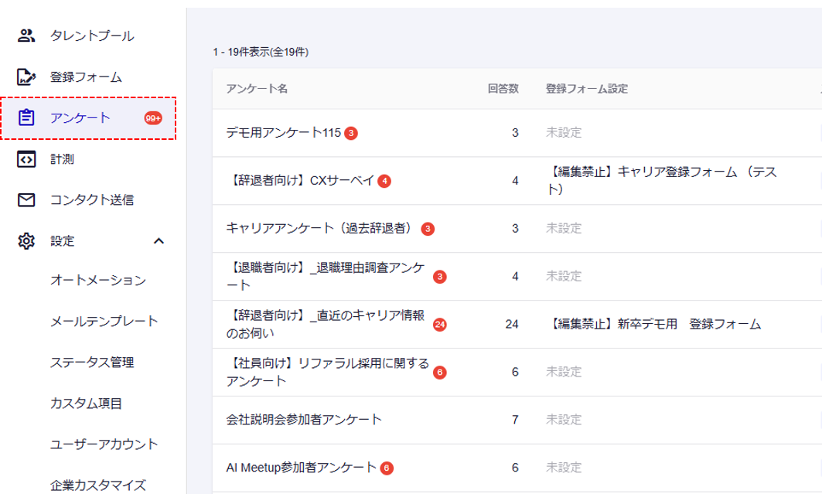
Task: Open 会社説明会参加者アンケート survey
Action: coord(304,419)
